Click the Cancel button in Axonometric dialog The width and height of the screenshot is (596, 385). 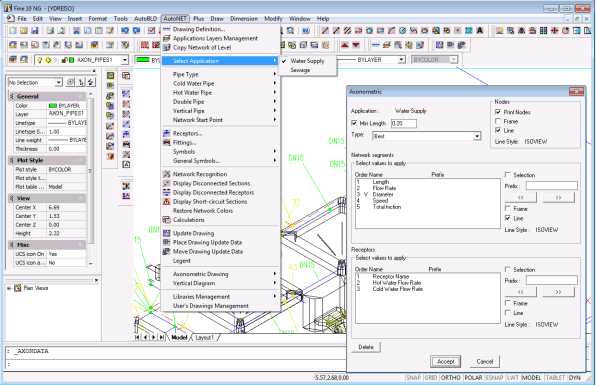(485, 361)
